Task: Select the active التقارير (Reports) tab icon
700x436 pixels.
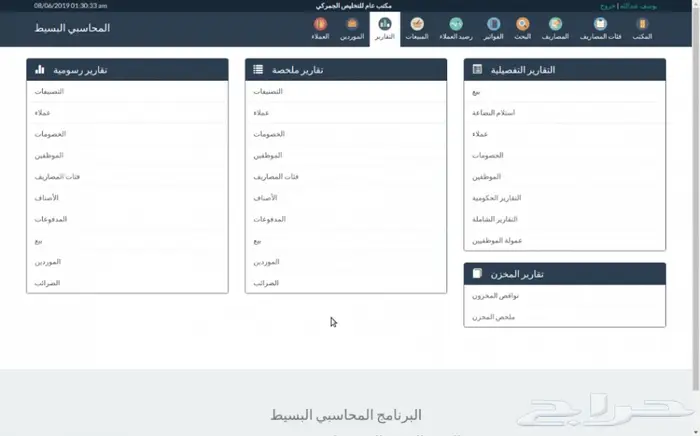Action: click(384, 24)
